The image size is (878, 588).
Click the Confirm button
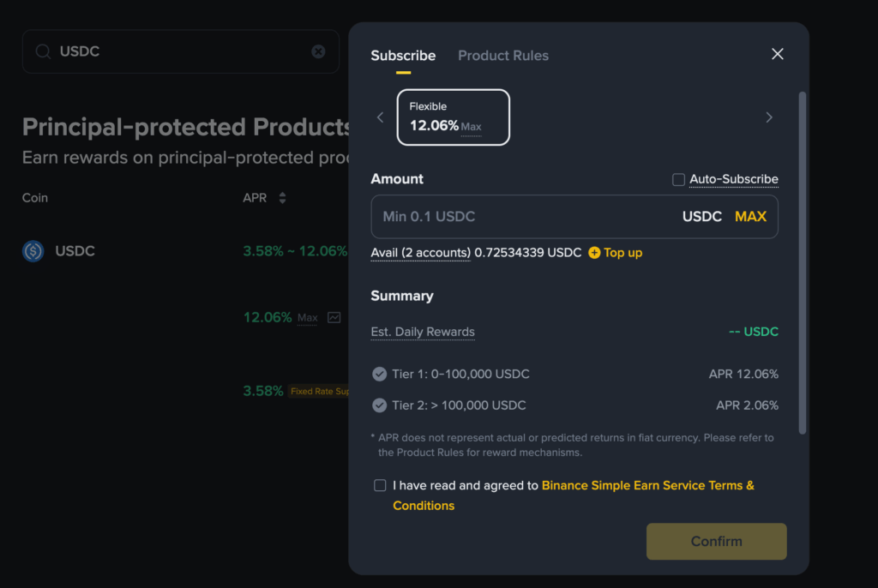pos(716,541)
